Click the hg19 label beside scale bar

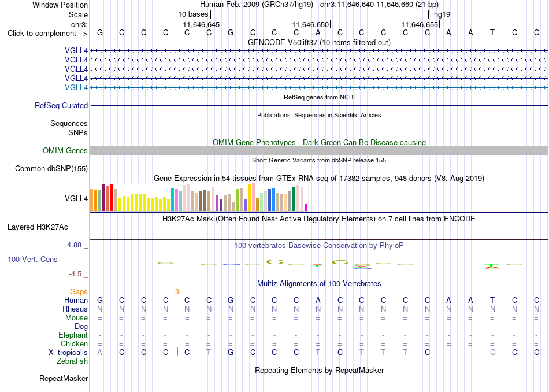point(442,14)
